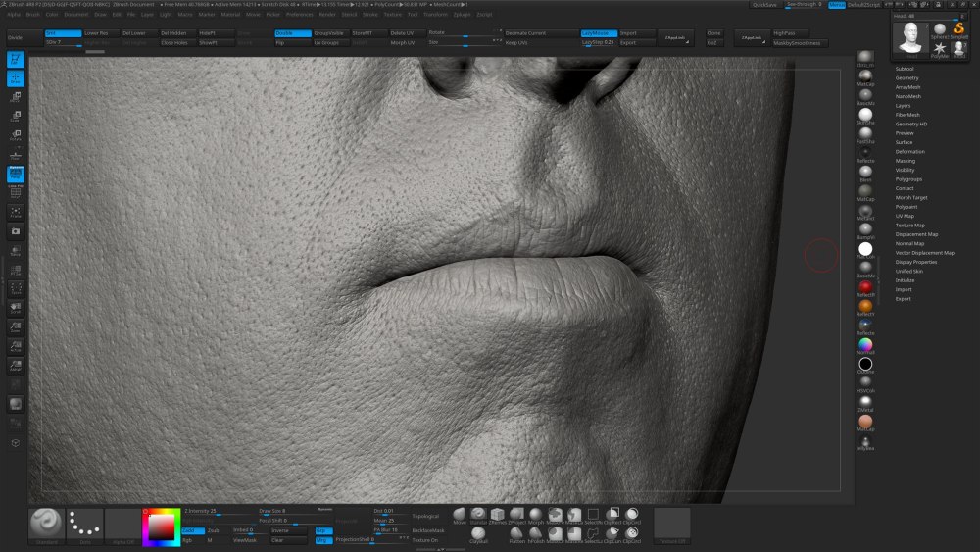The height and width of the screenshot is (552, 980).
Task: Select the ZProject brush
Action: [516, 516]
